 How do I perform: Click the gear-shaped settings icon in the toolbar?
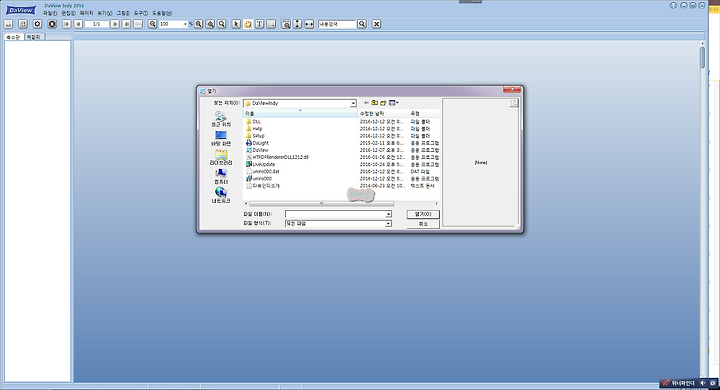pyautogui.click(x=38, y=24)
